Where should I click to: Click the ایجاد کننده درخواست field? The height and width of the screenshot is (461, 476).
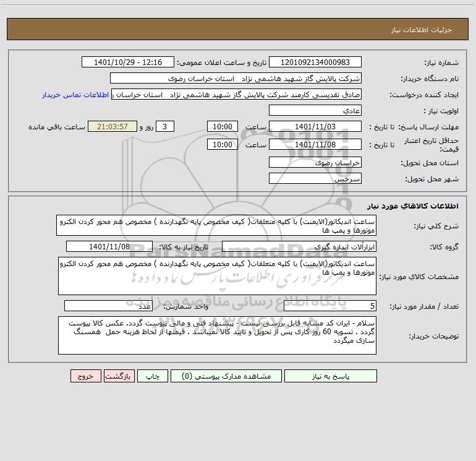coord(237,94)
